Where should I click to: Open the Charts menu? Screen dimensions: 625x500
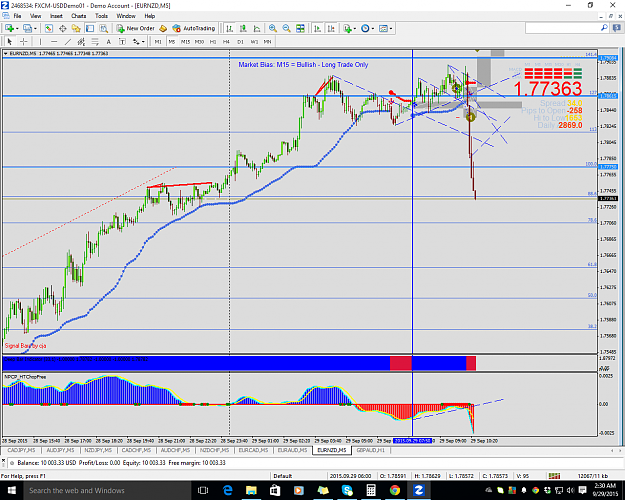pos(79,16)
